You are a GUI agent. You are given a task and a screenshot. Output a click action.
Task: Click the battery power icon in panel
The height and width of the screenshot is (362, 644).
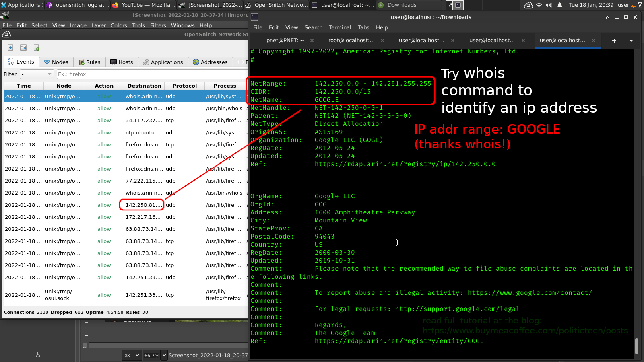640,5
